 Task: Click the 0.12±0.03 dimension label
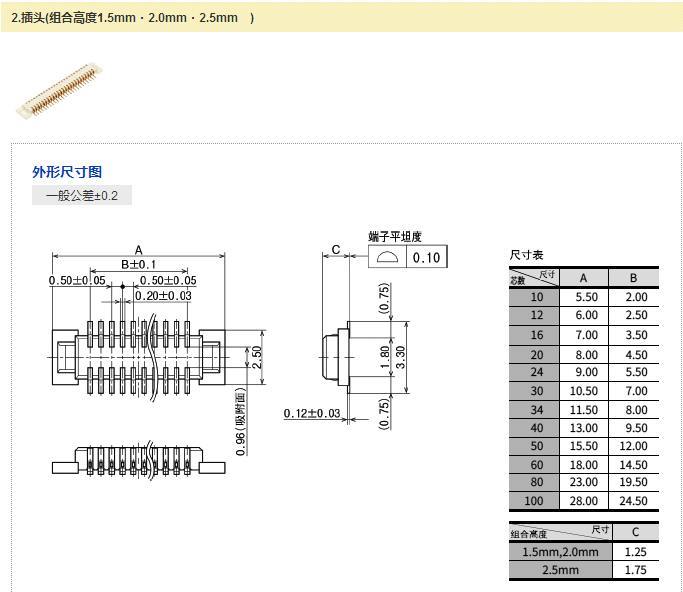(312, 413)
